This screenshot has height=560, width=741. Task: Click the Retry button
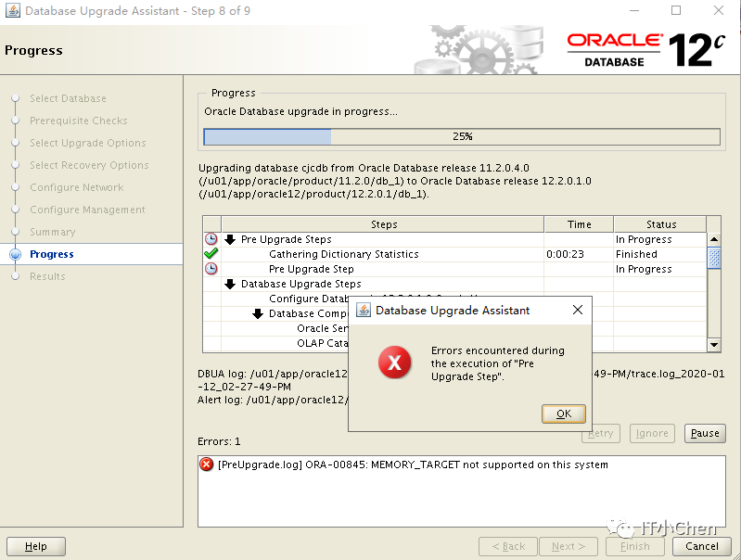point(600,435)
